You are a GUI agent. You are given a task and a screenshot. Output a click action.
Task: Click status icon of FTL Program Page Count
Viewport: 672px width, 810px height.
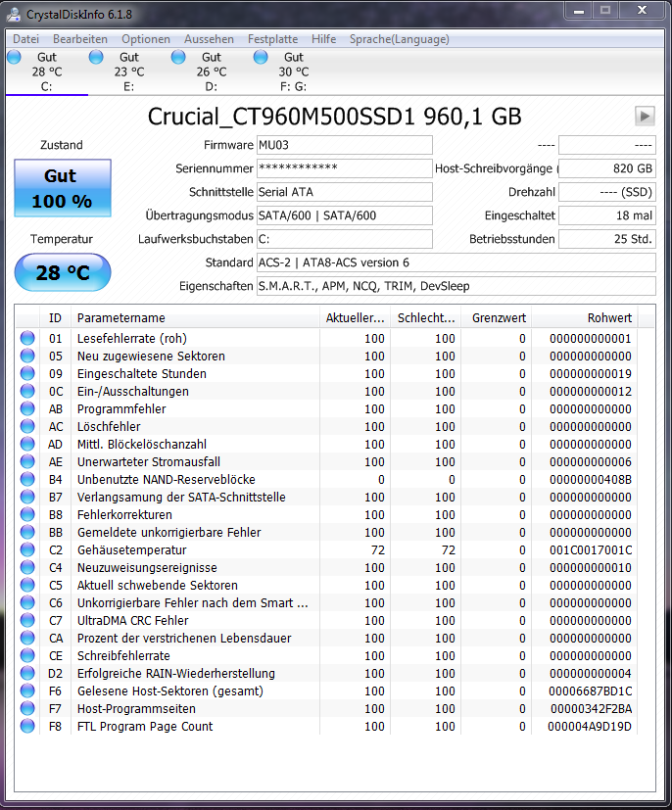(x=27, y=726)
